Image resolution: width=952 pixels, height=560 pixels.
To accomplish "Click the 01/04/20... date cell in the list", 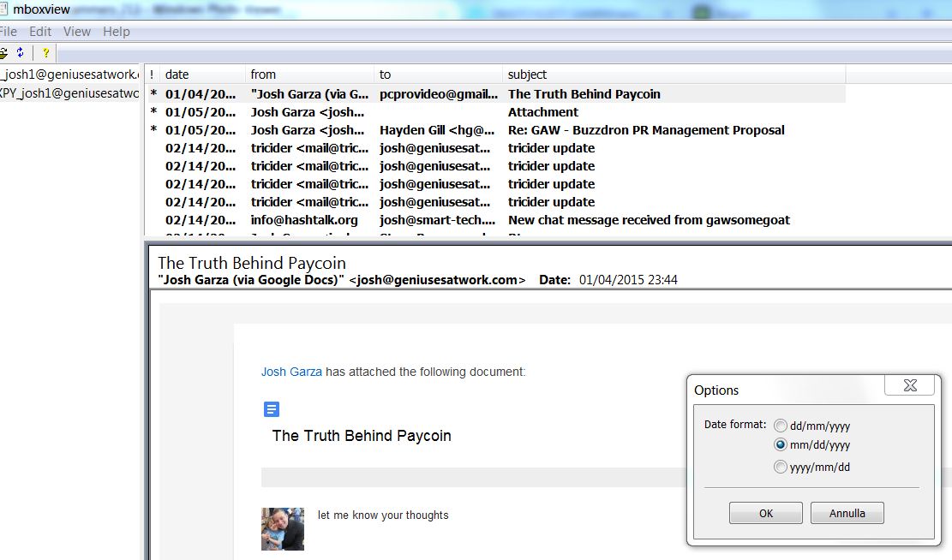I will pyautogui.click(x=201, y=94).
